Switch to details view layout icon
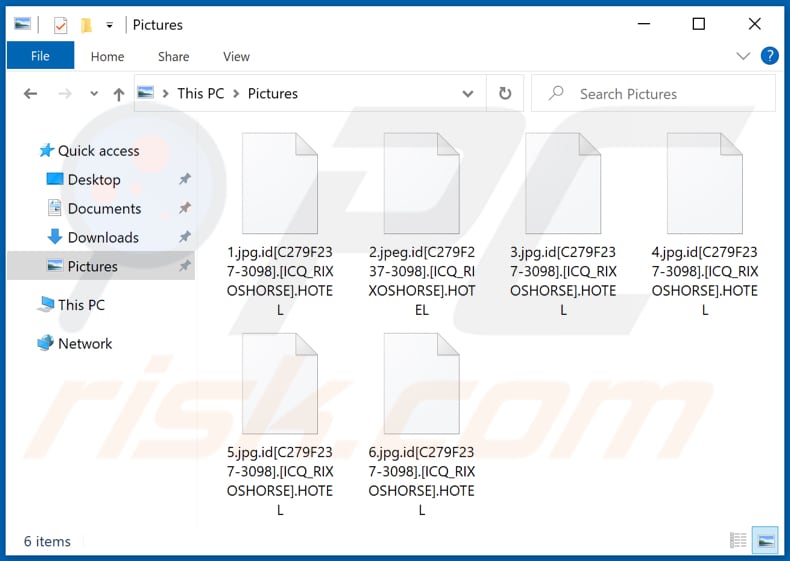 pos(739,541)
